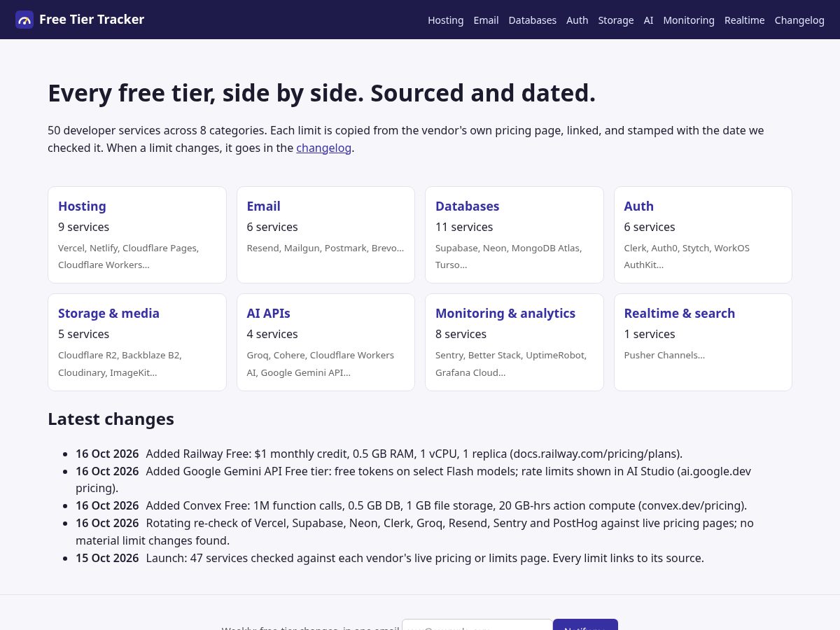The image size is (840, 630).
Task: Open Email in the top navigation
Action: click(x=486, y=20)
